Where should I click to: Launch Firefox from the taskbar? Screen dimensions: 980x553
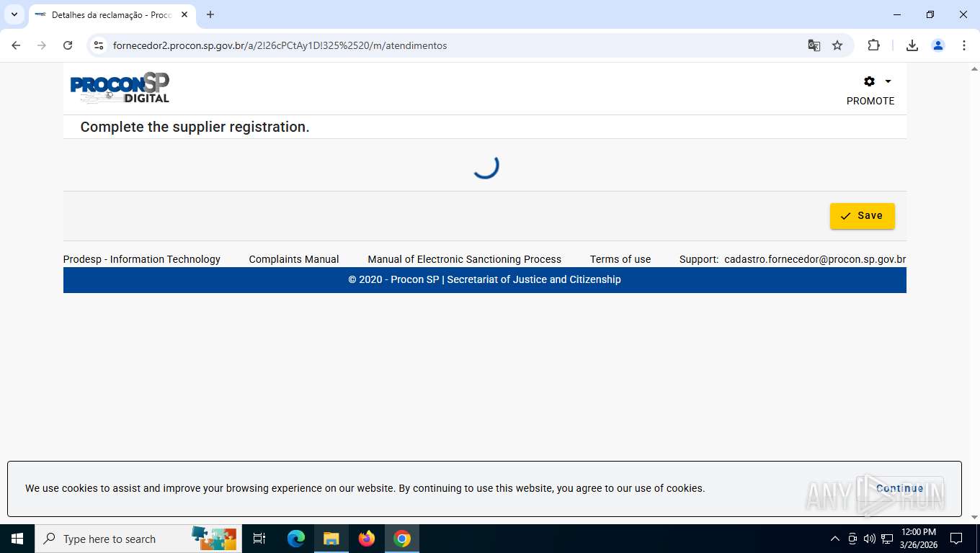[367, 539]
